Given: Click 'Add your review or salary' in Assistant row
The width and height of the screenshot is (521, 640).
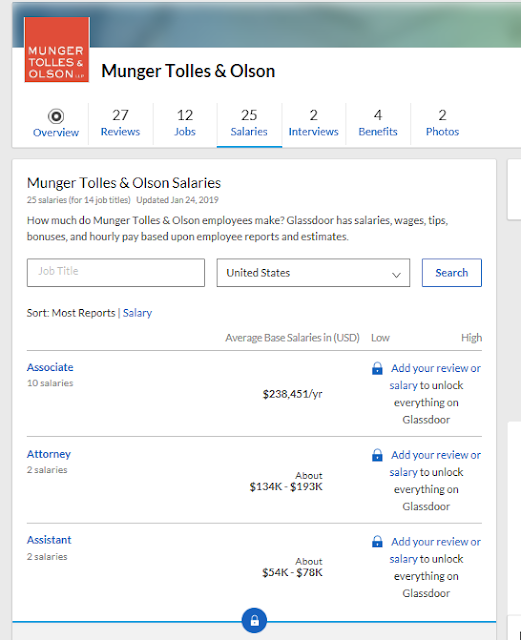Looking at the screenshot, I should [435, 550].
